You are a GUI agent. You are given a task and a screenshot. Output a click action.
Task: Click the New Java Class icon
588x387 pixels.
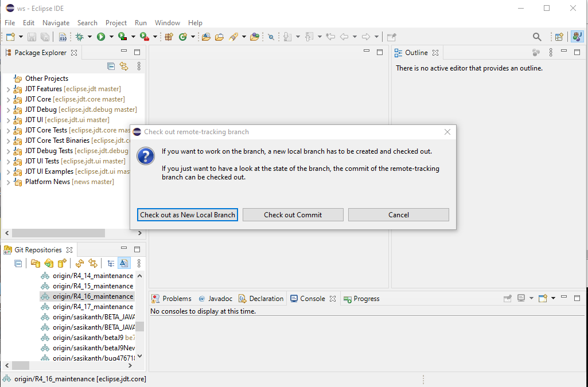pyautogui.click(x=183, y=37)
